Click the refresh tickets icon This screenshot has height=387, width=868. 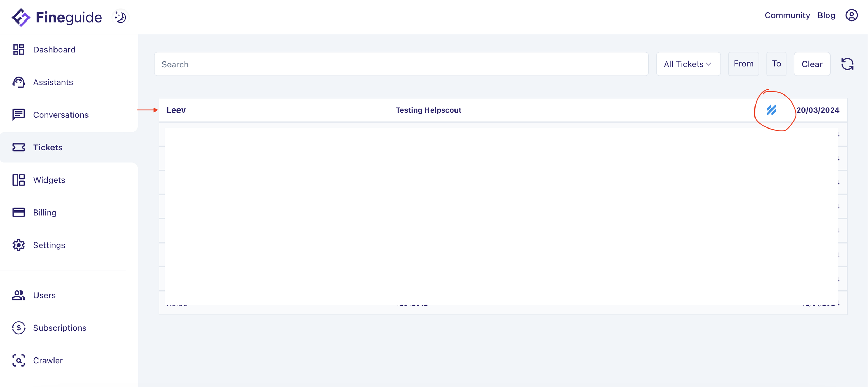pos(847,64)
